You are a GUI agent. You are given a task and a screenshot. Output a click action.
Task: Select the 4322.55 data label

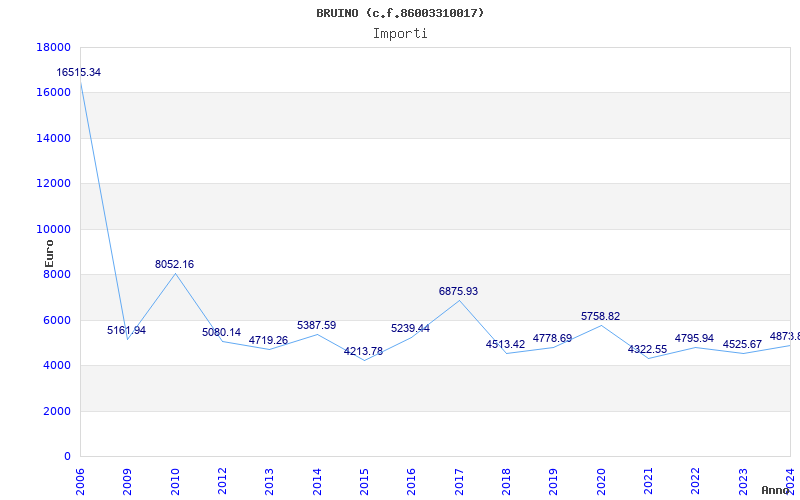point(647,349)
